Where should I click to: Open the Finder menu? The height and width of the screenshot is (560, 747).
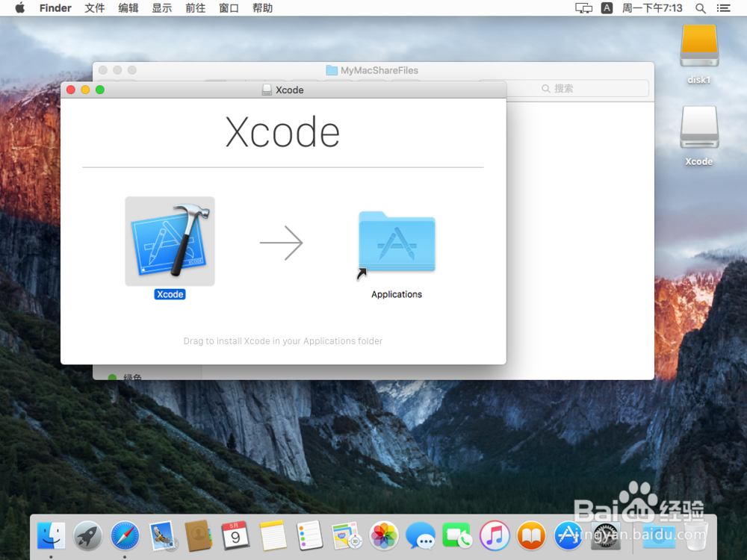click(55, 8)
